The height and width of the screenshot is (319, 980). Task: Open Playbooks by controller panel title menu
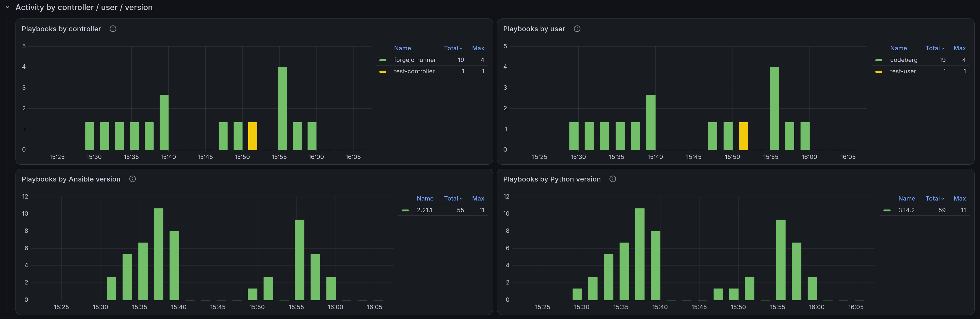[61, 29]
